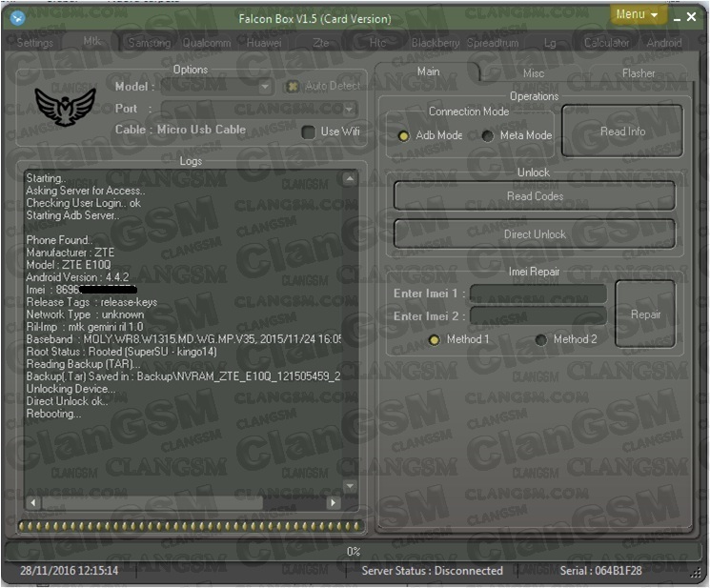
Task: Click log line 'Model : ZTE E10Q'
Action: coord(69,265)
